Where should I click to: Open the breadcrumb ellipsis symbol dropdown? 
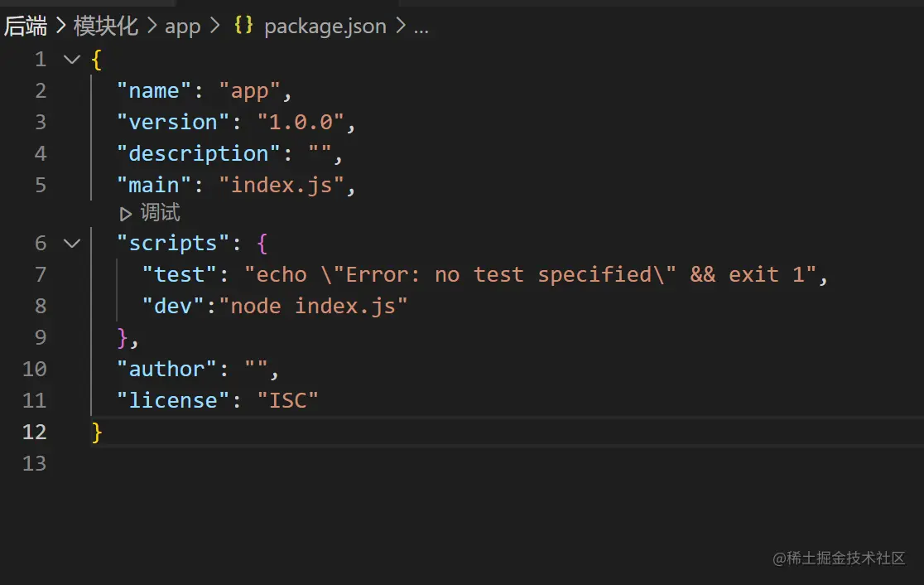(x=421, y=27)
